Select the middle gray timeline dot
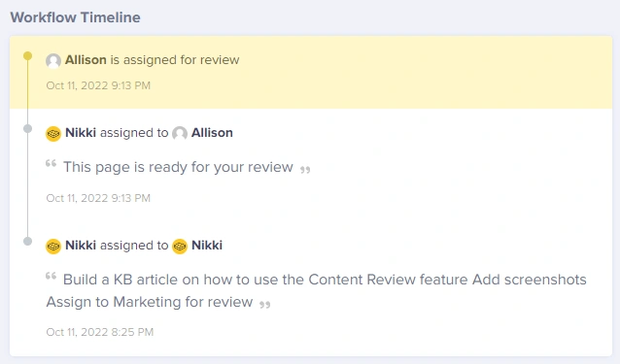620x364 pixels. (27, 128)
